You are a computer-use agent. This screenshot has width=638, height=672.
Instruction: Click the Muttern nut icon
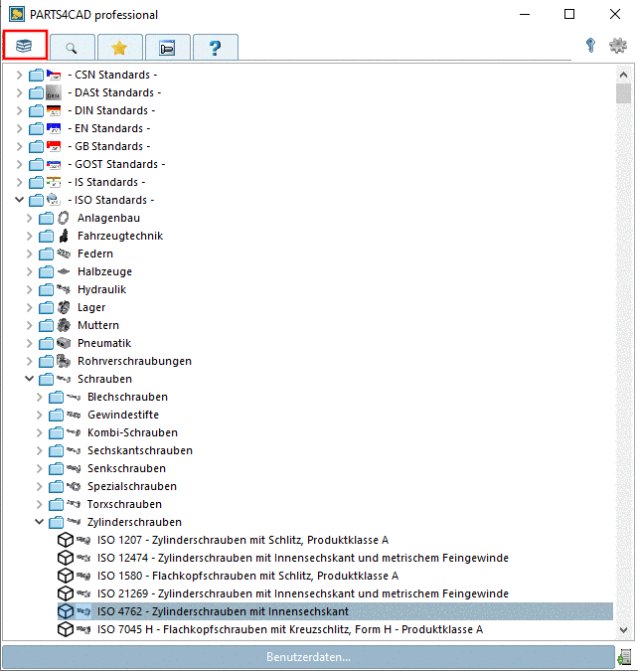(64, 325)
